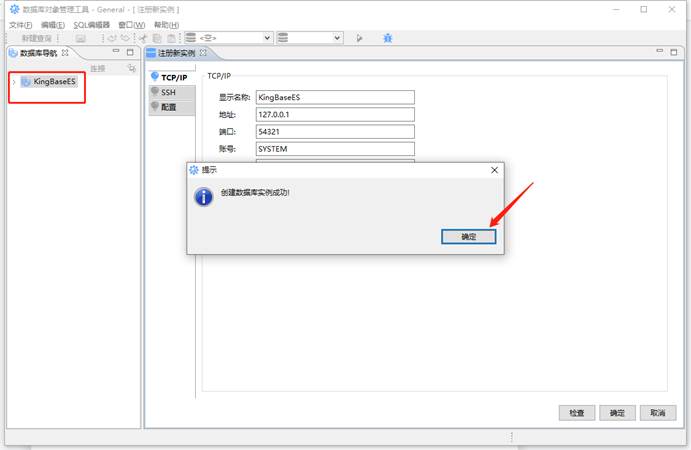Image resolution: width=691 pixels, height=450 pixels.
Task: Open the 编辑(E) menu
Action: click(x=52, y=25)
